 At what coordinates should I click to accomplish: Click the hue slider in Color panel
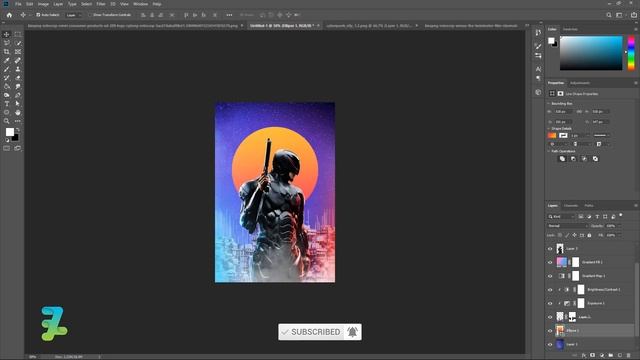point(631,53)
